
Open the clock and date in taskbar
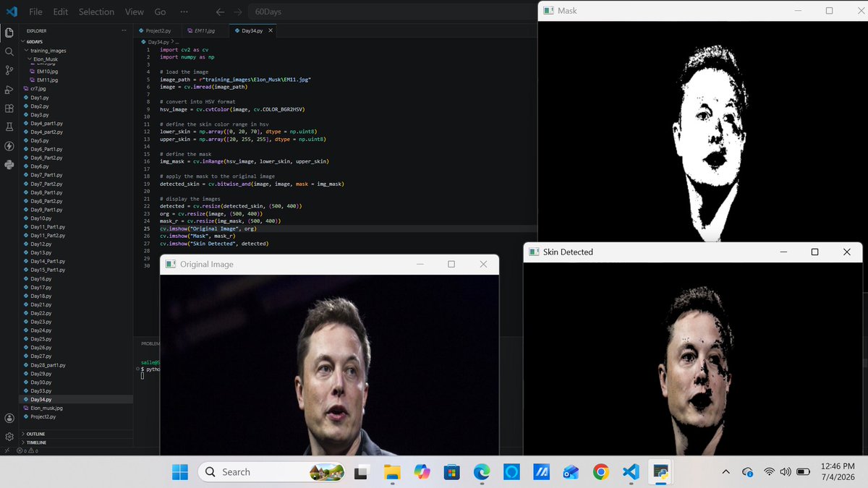839,472
